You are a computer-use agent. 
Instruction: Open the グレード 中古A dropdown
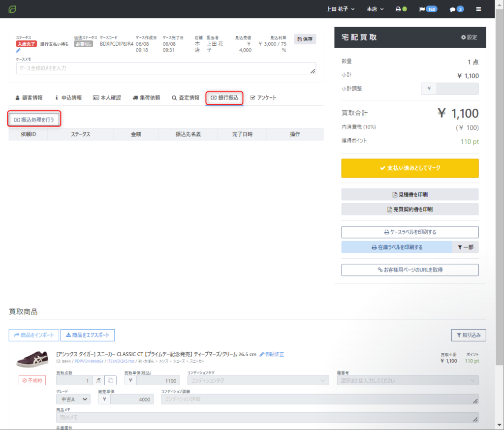(73, 399)
